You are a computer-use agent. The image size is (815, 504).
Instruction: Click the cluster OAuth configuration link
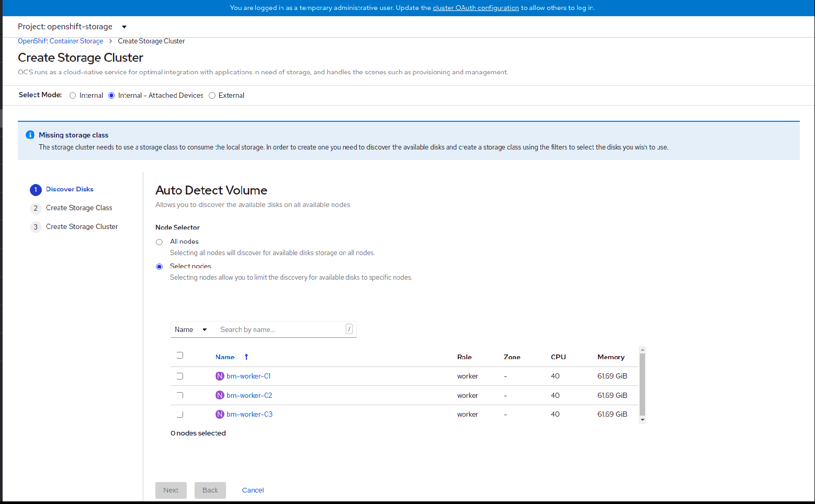coord(476,8)
